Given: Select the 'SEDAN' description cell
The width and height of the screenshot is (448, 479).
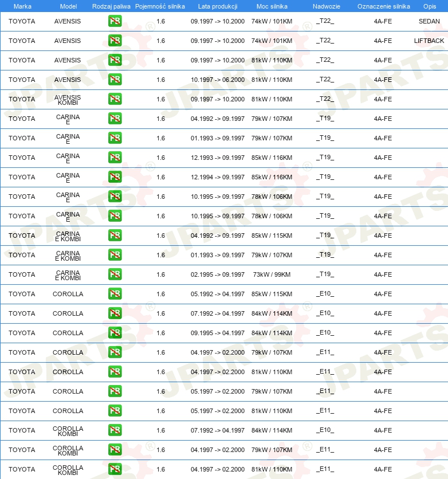Looking at the screenshot, I should [429, 21].
